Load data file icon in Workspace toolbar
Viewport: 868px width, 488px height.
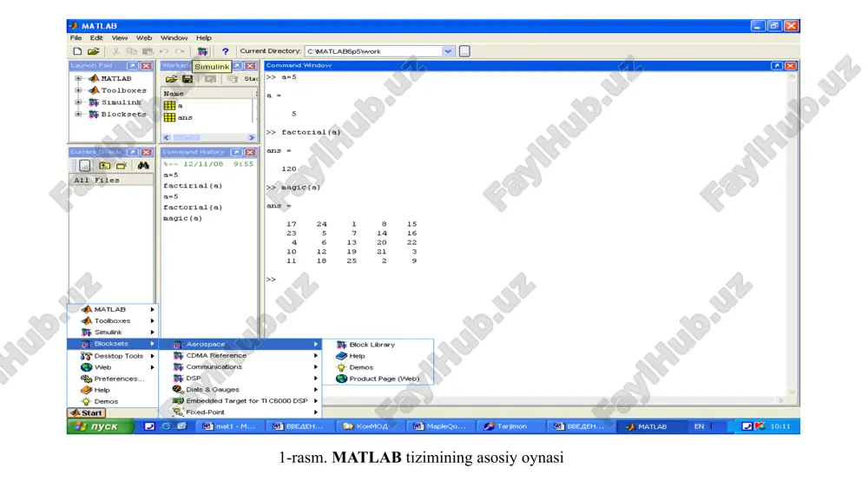[x=172, y=79]
